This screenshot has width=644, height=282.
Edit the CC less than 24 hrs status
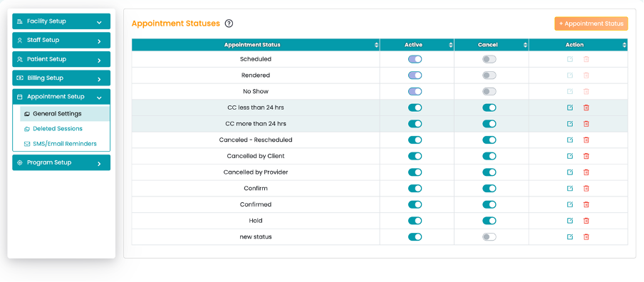click(570, 108)
